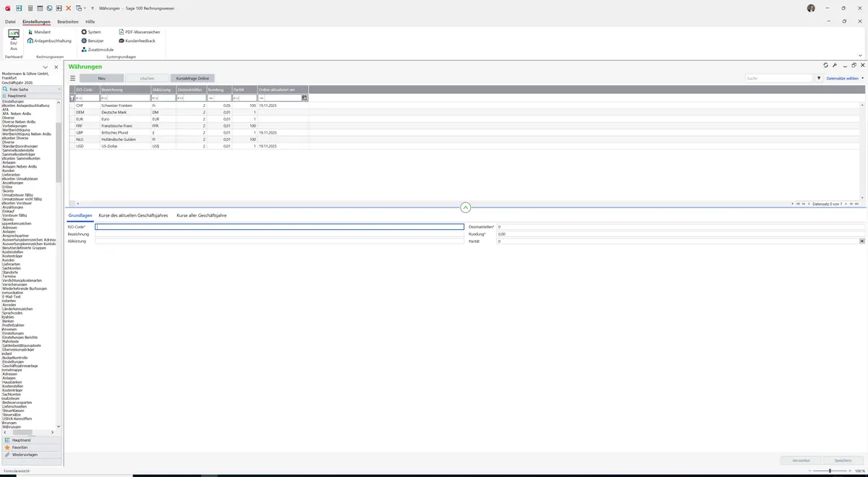Switch to Kurse des aktuellen Geschäftsjahres tab
The width and height of the screenshot is (868, 477).
134,215
